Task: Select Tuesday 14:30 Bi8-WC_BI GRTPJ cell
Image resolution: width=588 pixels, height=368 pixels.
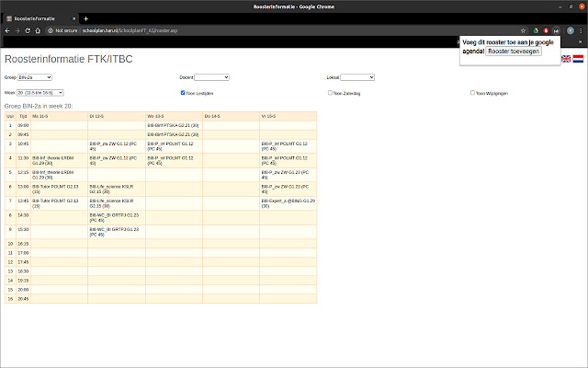Action: click(117, 218)
